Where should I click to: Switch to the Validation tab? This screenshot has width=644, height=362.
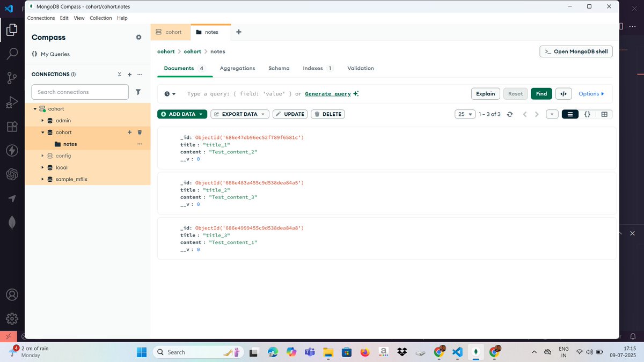click(361, 69)
